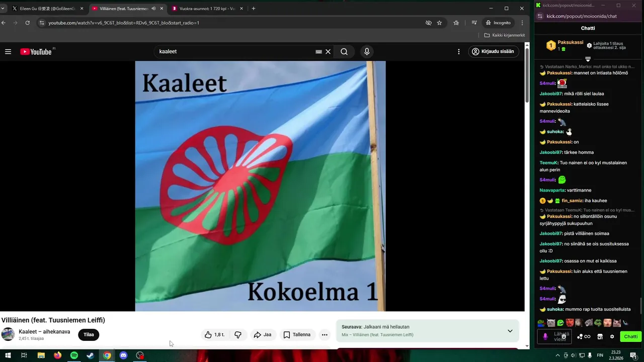The height and width of the screenshot is (362, 644).
Task: Open the Chrome extensions/bookmark star panel icon
Action: [456, 23]
